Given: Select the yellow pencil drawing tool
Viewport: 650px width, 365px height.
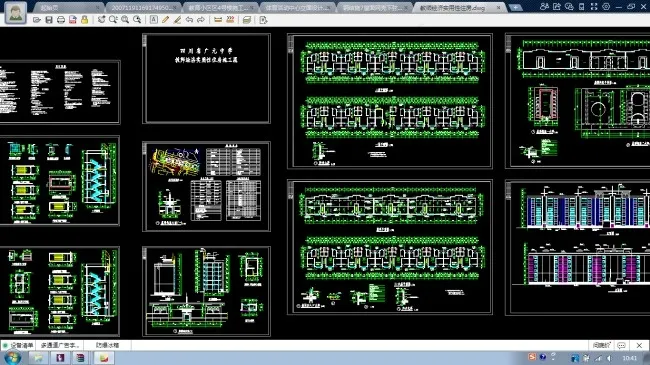Looking at the screenshot, I should coord(165,20).
